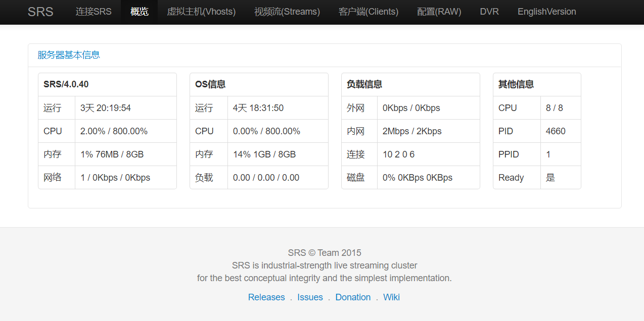Switch to EnglishVersion
The image size is (644, 321).
coord(547,12)
